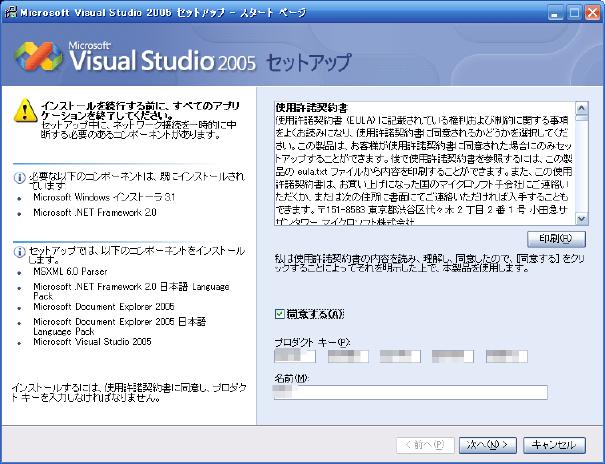
Task: Click the Visual Studio logo icon in header
Action: (38, 56)
